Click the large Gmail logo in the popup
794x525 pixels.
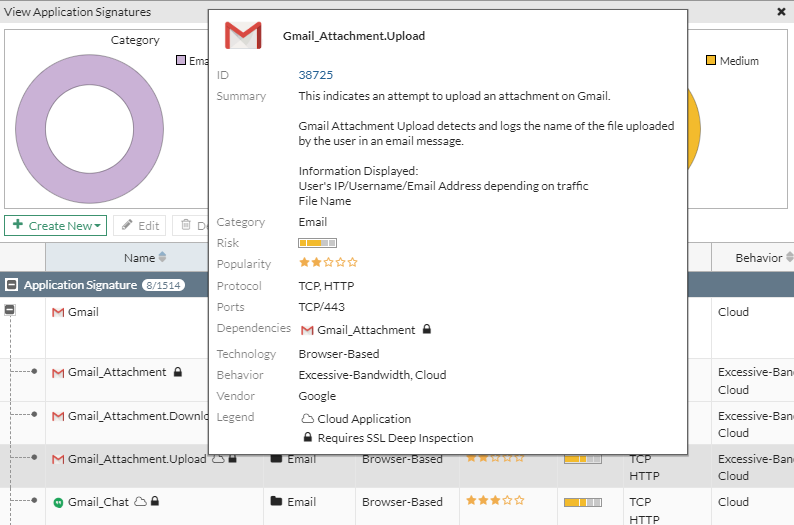pyautogui.click(x=243, y=35)
